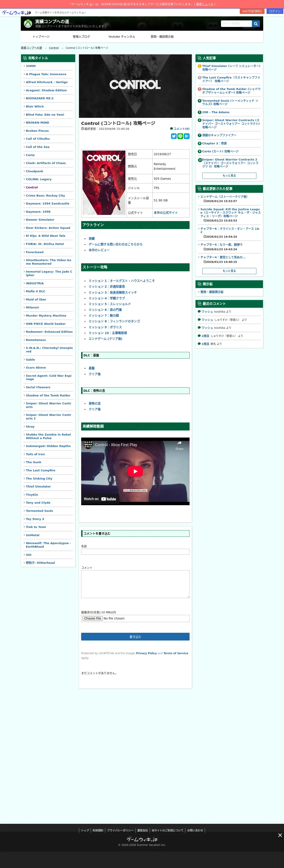Open BIOHAZARD RE:2 sidebar entry

pyautogui.click(x=40, y=98)
